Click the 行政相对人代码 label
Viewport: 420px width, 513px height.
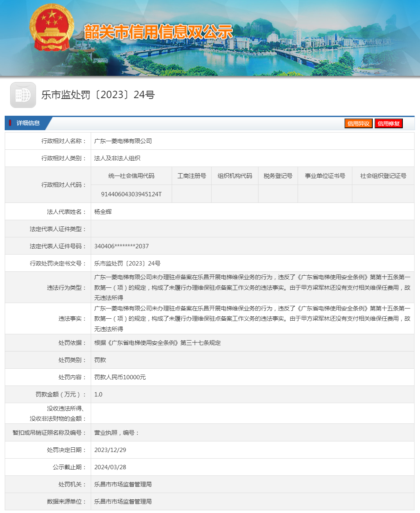(x=64, y=185)
